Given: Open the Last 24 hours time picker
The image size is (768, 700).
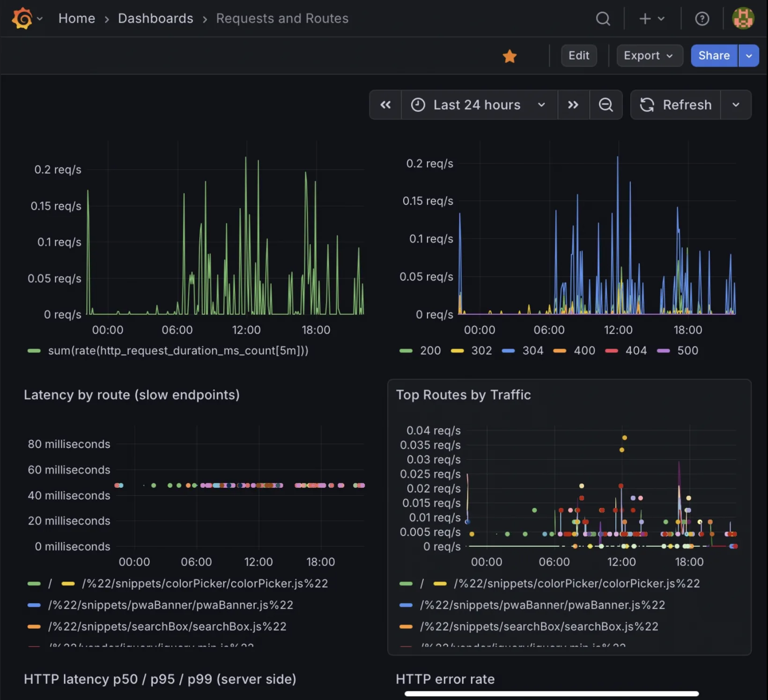Looking at the screenshot, I should tap(479, 105).
